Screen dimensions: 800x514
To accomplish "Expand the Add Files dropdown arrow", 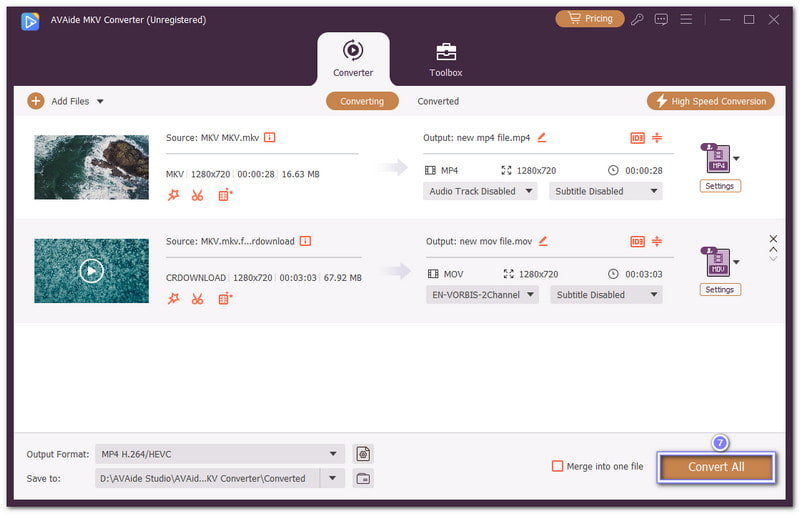I will (100, 101).
